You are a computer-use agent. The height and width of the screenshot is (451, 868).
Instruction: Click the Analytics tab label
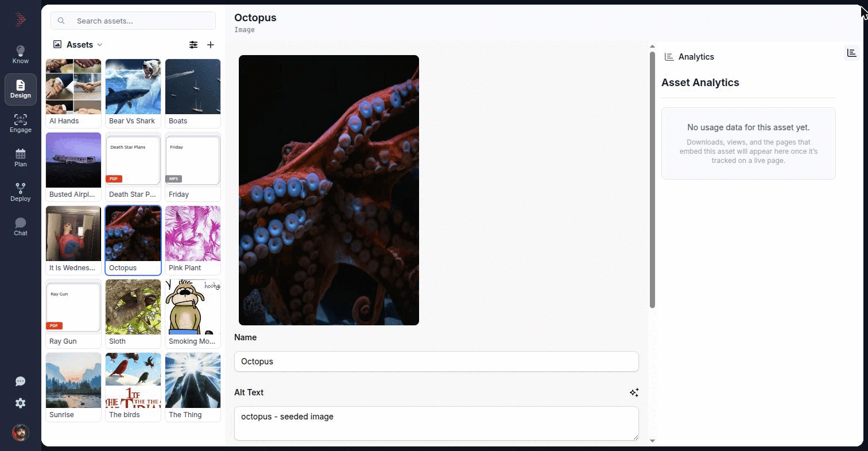pos(696,57)
